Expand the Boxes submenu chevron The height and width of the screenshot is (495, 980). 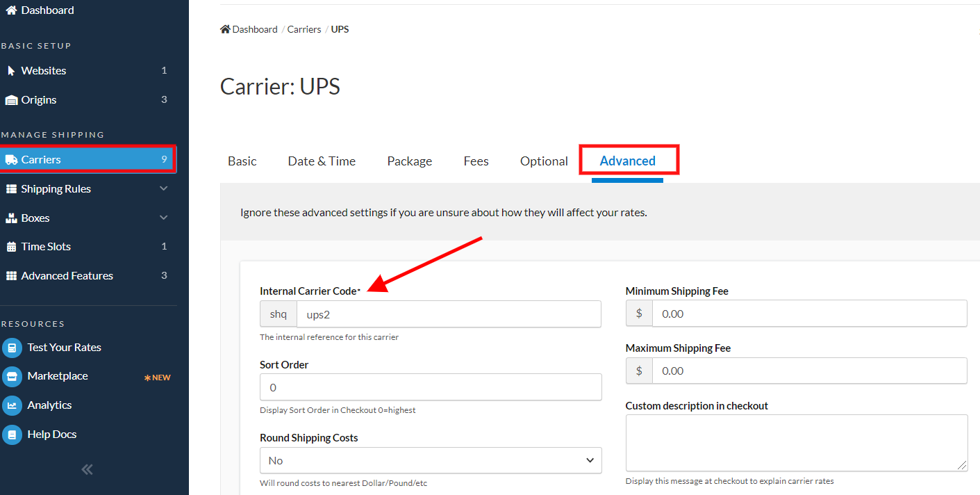click(164, 218)
